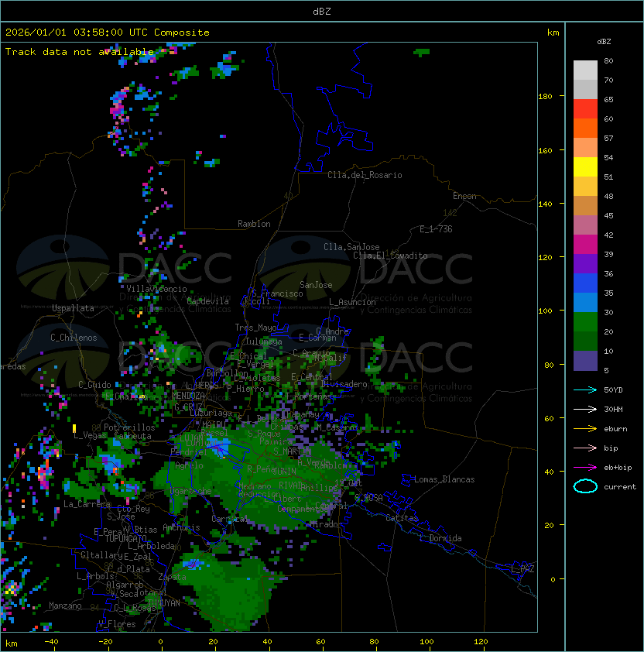Click the 'L_PAZ' map label

522,569
